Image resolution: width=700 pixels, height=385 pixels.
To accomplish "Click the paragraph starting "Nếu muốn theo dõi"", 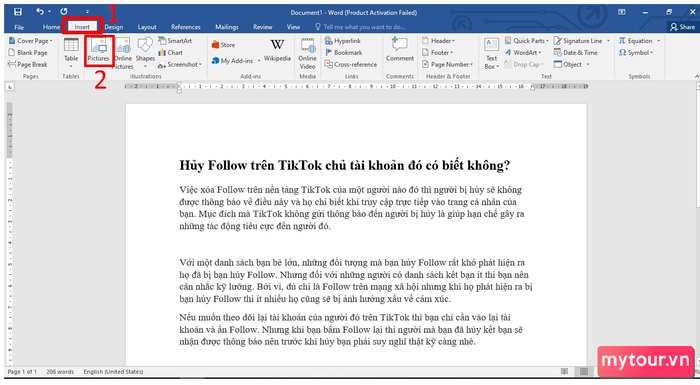I will (x=351, y=330).
